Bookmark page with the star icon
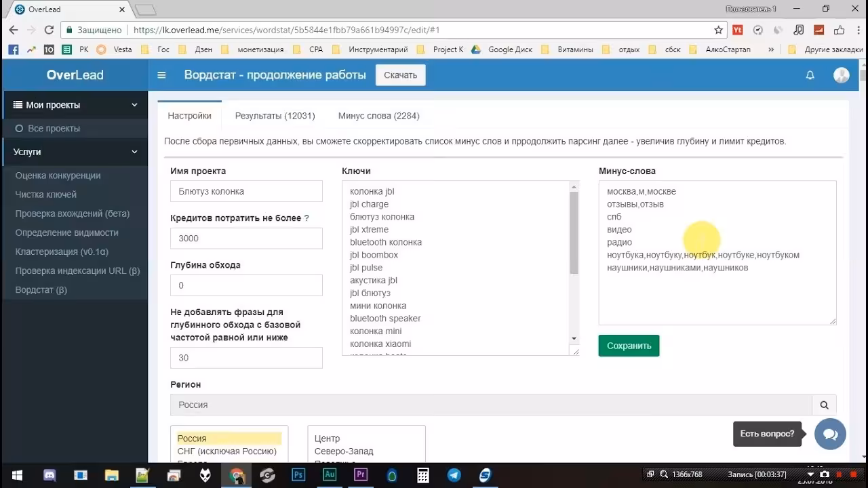Viewport: 868px width, 488px height. click(718, 30)
